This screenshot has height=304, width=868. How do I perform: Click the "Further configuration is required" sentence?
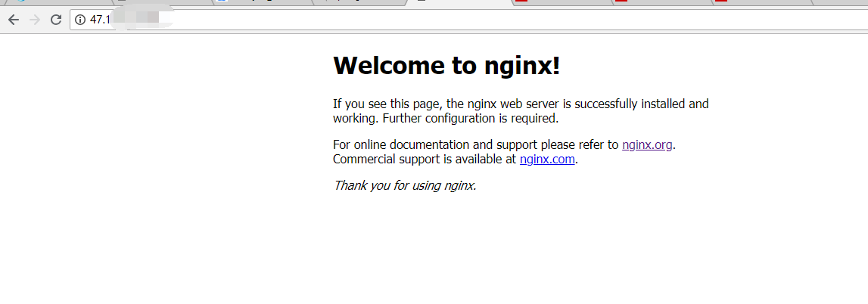[471, 118]
